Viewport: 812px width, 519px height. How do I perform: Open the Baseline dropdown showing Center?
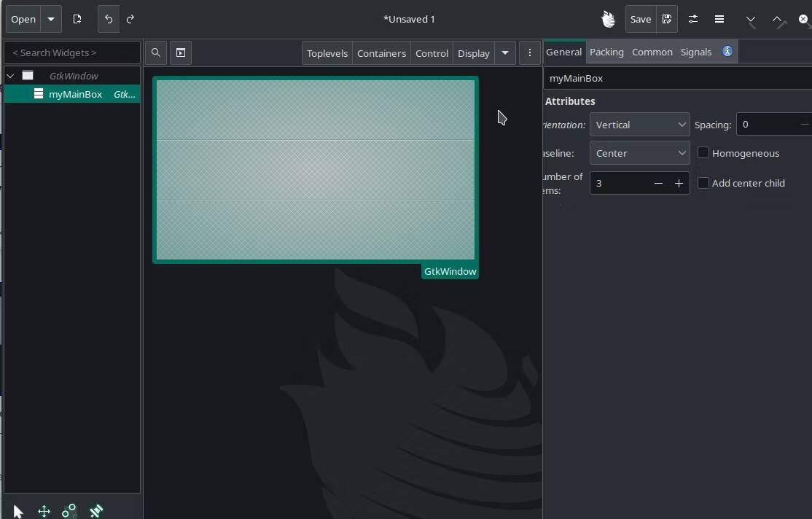pos(639,153)
